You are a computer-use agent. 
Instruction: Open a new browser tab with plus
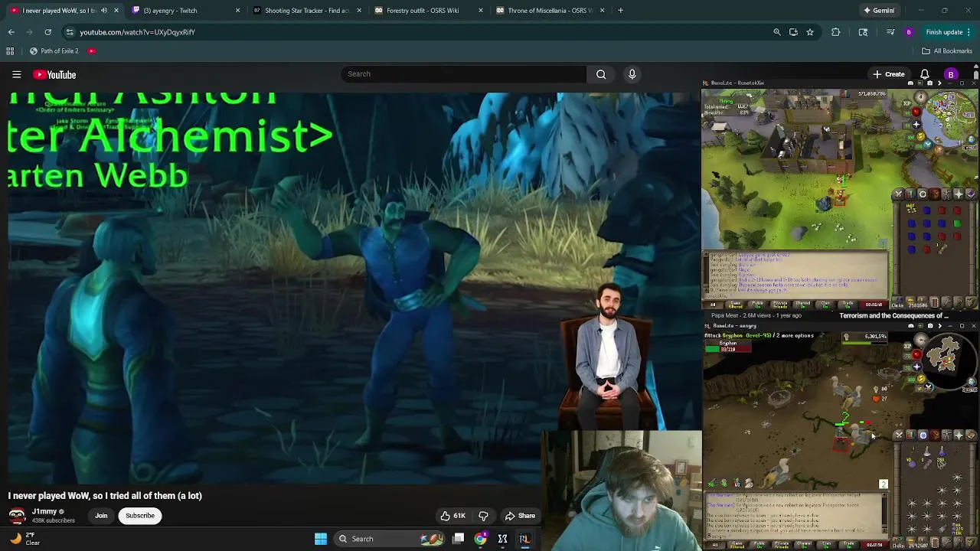[620, 11]
